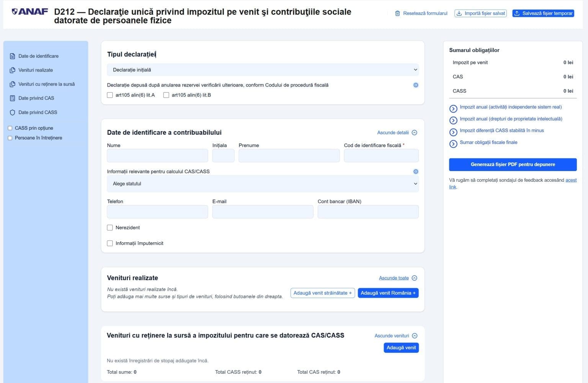Click info icon beside CAS/CASS information

point(416,171)
